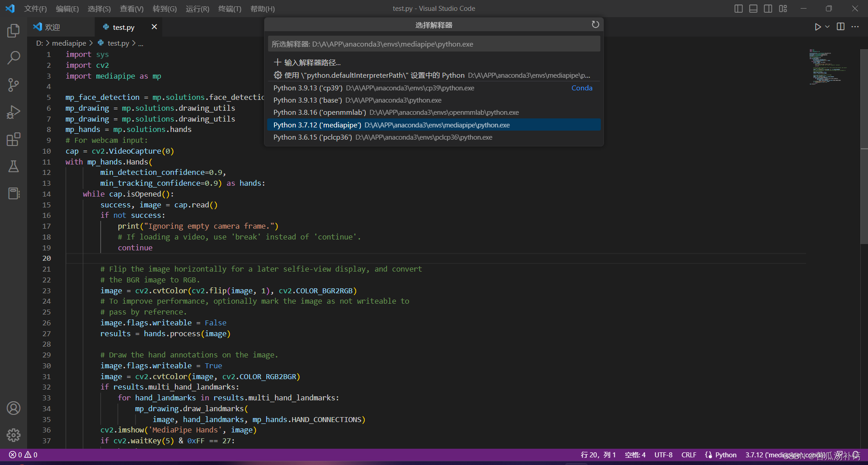
Task: Expand the mediapipe breadcrumb
Action: click(69, 43)
